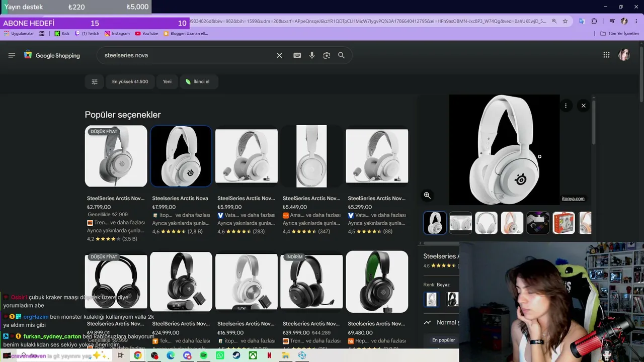Open the Instagram bookmark
Image resolution: width=644 pixels, height=362 pixels.
click(x=117, y=34)
